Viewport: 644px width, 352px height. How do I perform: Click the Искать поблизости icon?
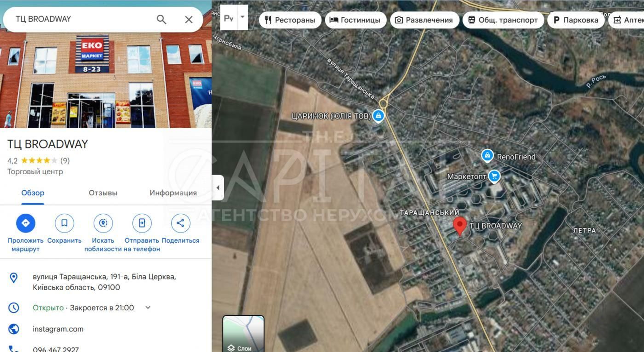tap(103, 223)
